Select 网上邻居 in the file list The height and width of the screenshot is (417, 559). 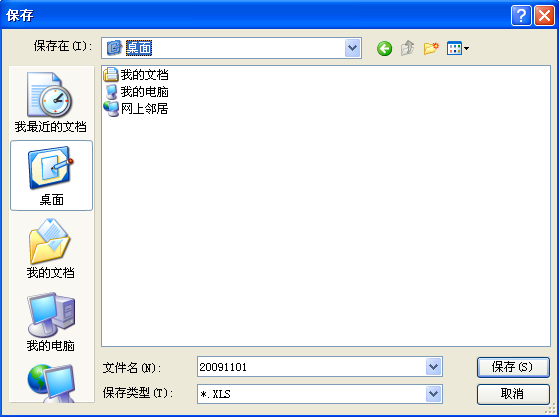click(136, 109)
